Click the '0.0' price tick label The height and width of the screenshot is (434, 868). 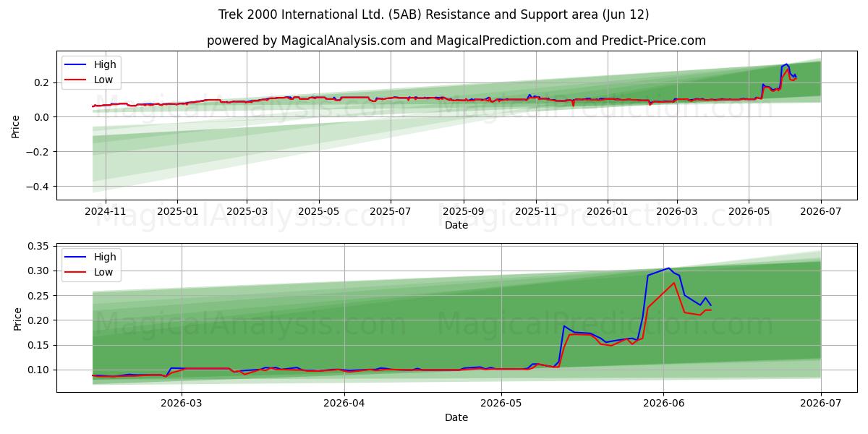pos(43,117)
